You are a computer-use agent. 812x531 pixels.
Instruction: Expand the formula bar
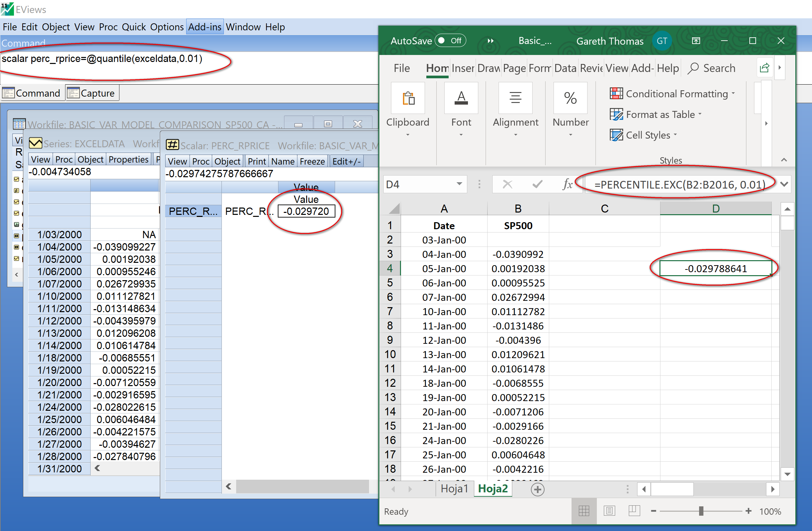point(784,184)
